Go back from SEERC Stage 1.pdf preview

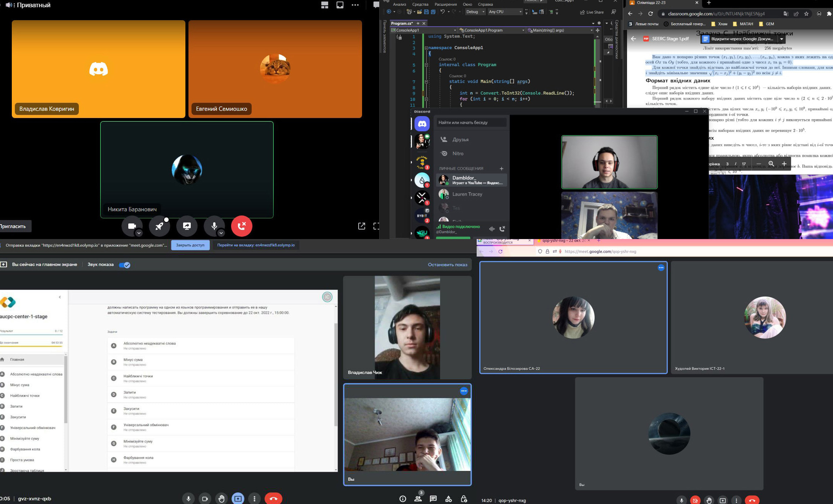pyautogui.click(x=634, y=38)
